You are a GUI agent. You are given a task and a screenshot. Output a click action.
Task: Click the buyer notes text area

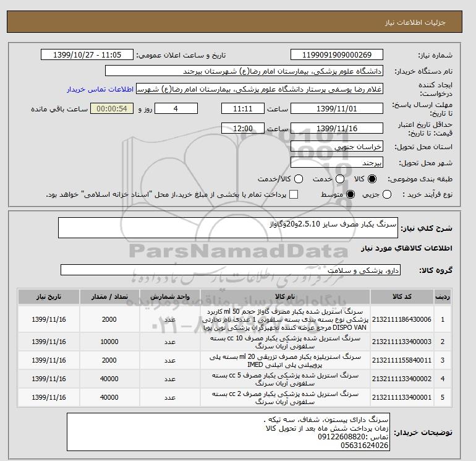pos(228,432)
